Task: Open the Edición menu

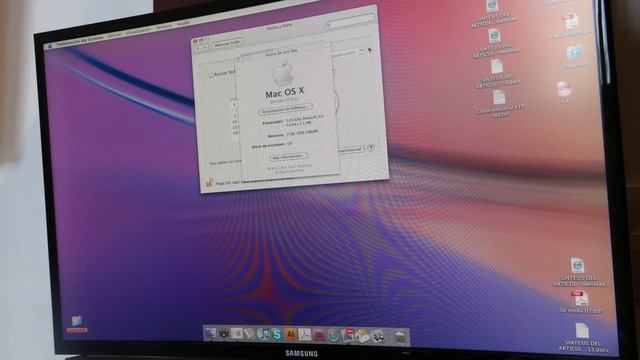Action: [115, 36]
